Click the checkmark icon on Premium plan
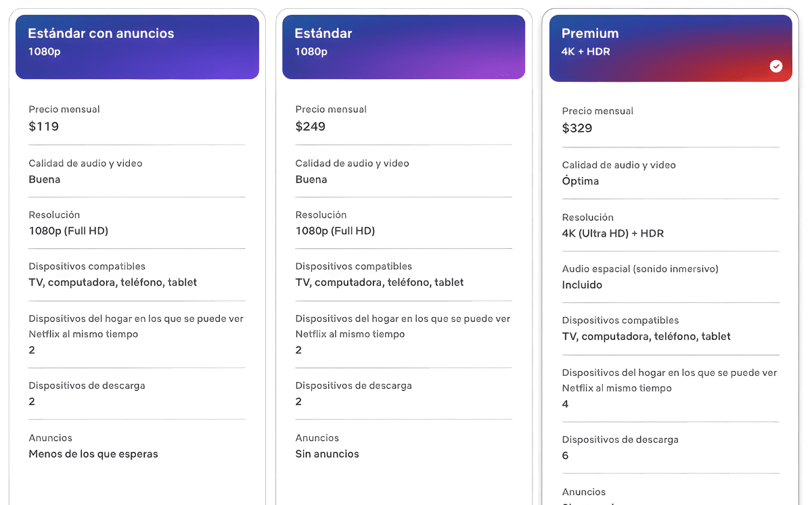Viewport: 812px width, 505px height. tap(776, 66)
